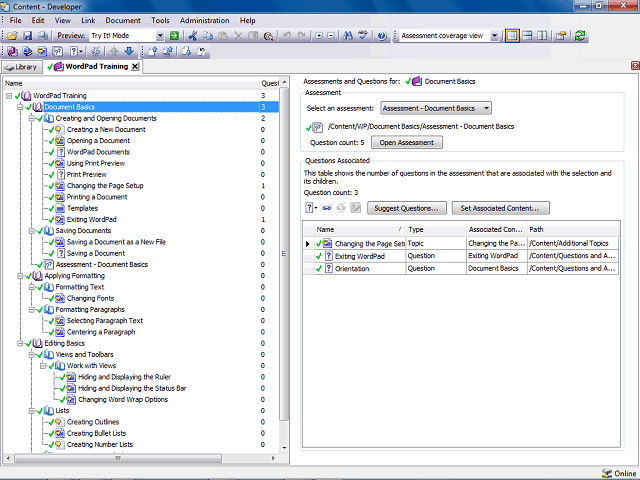Create new module with purple book icon

(x=12, y=51)
